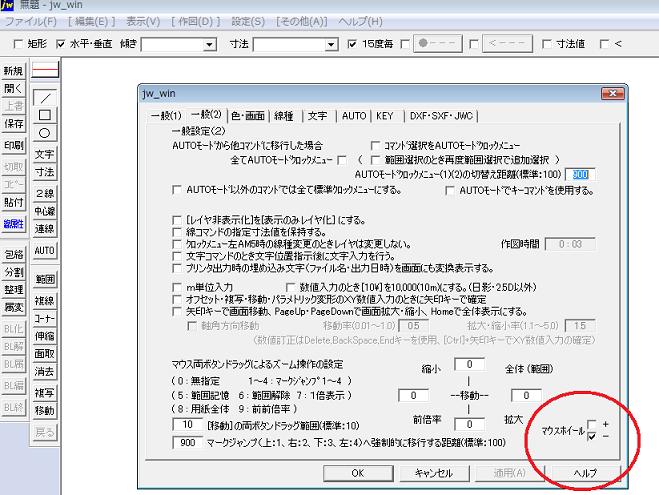659x495 pixels.
Task: Open the 傾き dropdown arrow
Action: [209, 44]
